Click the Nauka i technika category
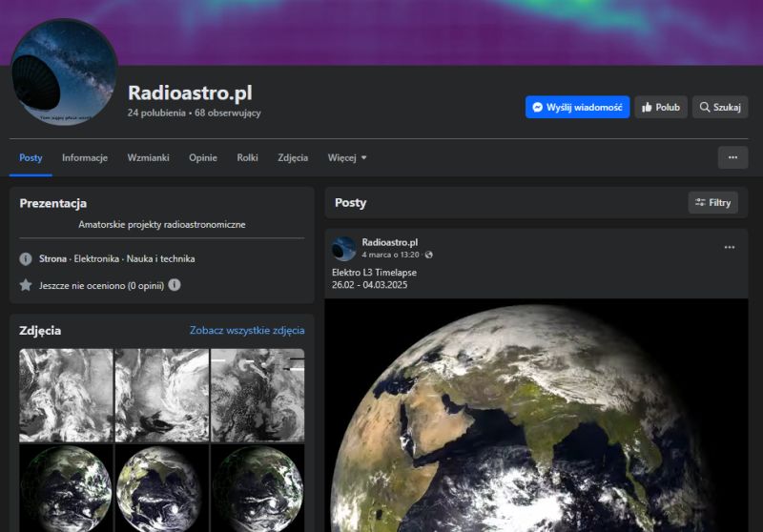This screenshot has width=763, height=532. (x=160, y=258)
